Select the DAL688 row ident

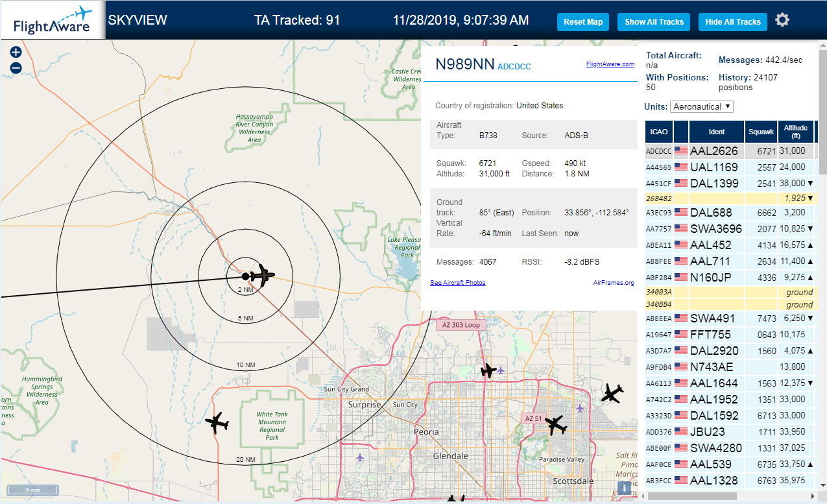pyautogui.click(x=711, y=213)
